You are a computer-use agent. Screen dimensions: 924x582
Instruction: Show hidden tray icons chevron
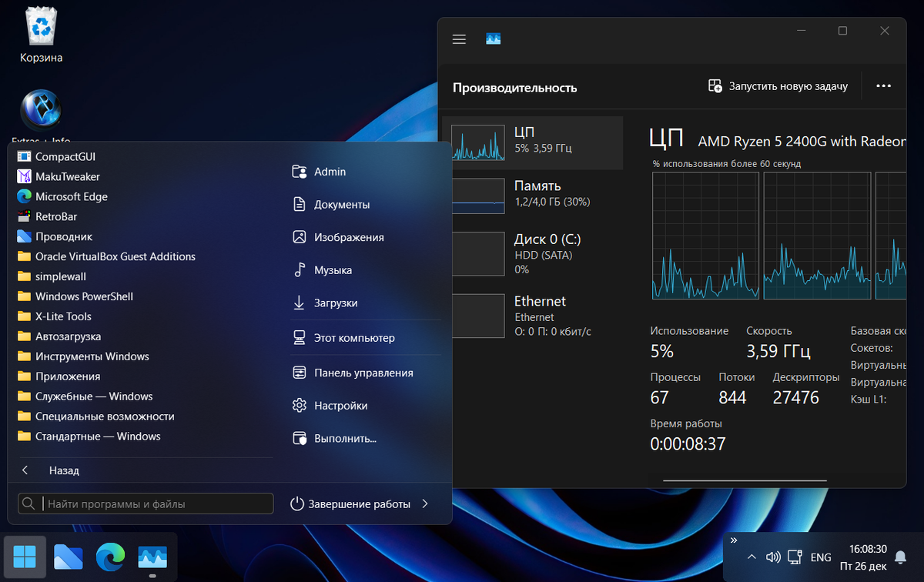coord(752,557)
